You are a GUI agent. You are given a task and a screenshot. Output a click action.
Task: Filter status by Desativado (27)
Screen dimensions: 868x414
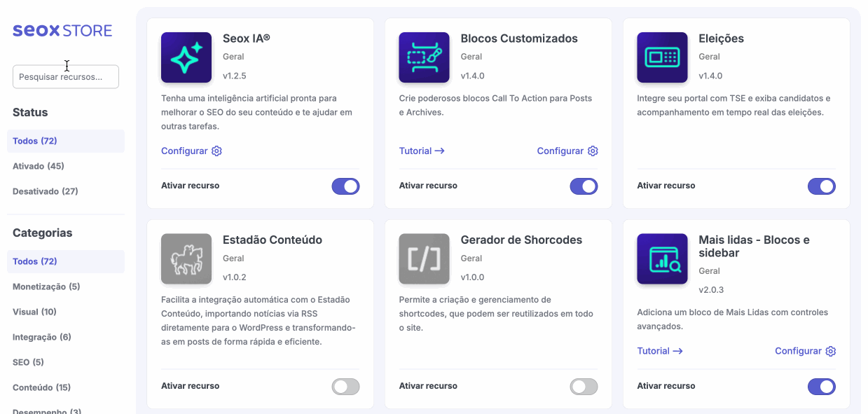pyautogui.click(x=46, y=191)
